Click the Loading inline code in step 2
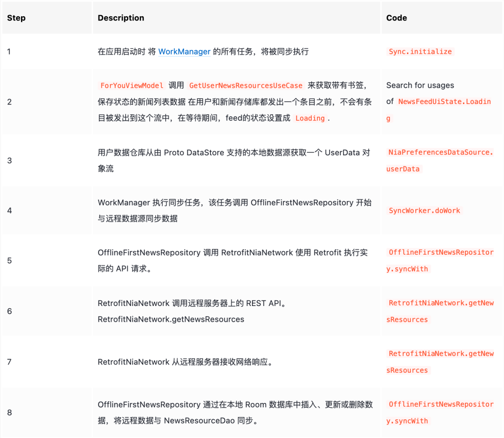 (x=310, y=118)
